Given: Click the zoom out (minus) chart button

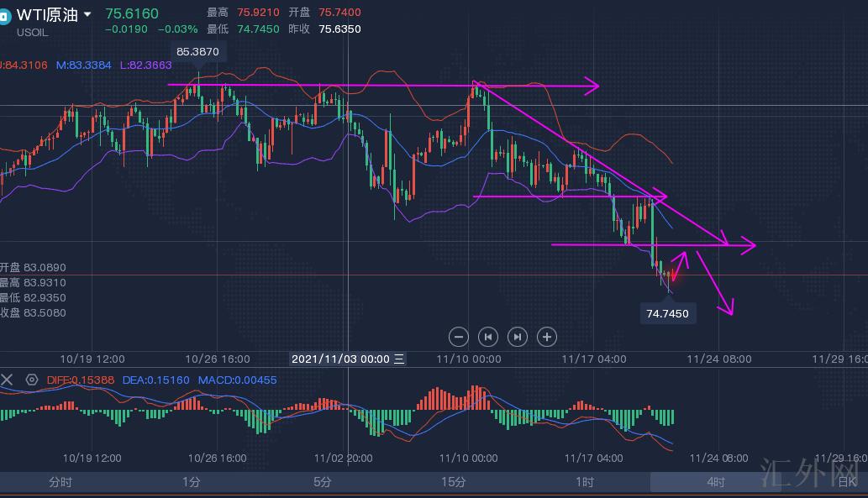Looking at the screenshot, I should point(459,337).
